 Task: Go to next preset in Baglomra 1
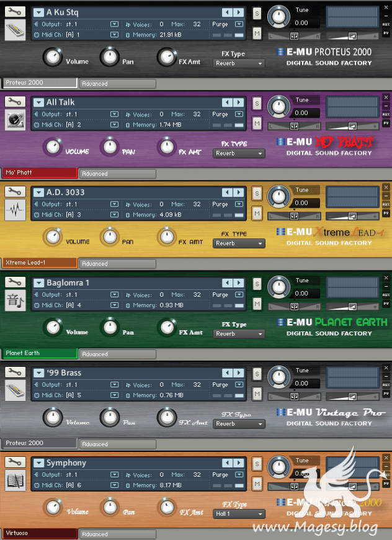click(x=239, y=283)
